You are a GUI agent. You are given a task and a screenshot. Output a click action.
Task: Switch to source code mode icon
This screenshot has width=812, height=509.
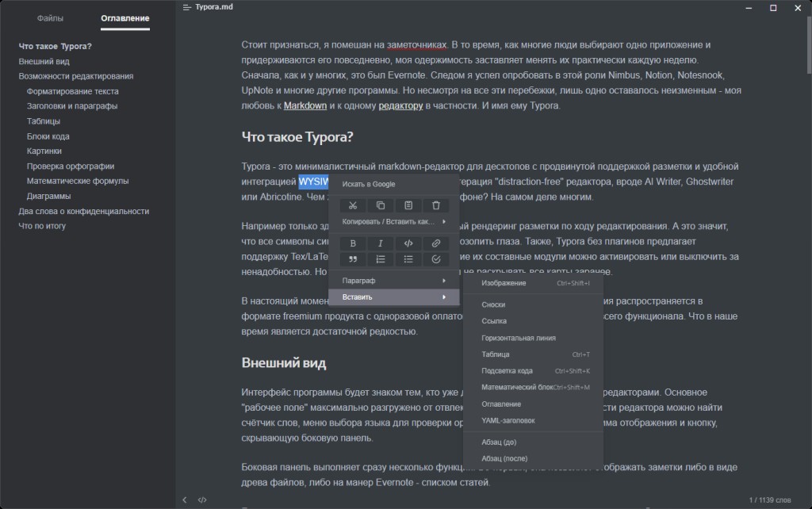[202, 499]
